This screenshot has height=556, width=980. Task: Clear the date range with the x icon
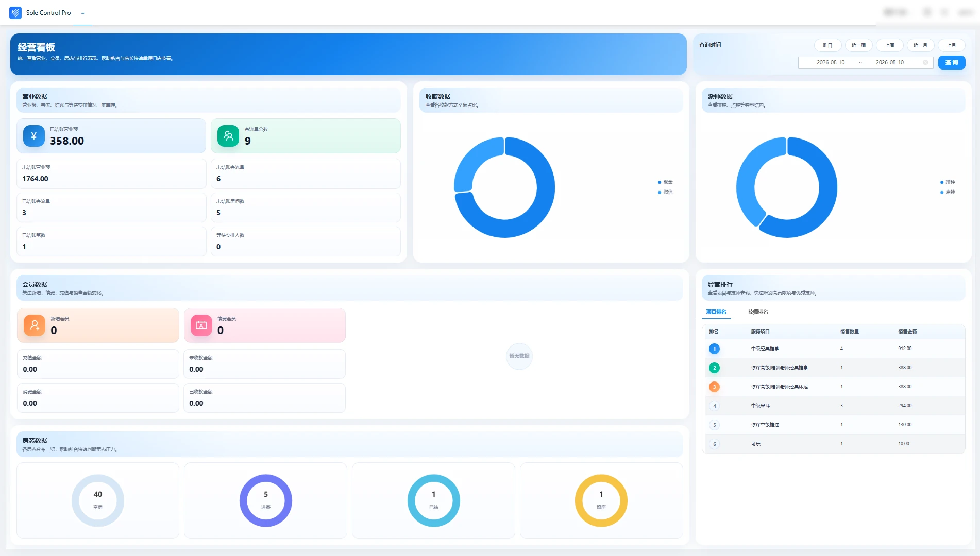tap(925, 63)
